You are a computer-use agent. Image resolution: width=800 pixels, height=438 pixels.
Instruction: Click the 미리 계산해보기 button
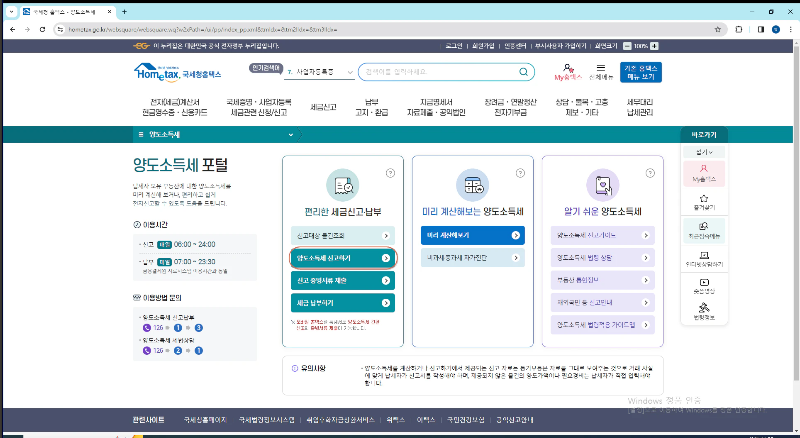coord(472,235)
